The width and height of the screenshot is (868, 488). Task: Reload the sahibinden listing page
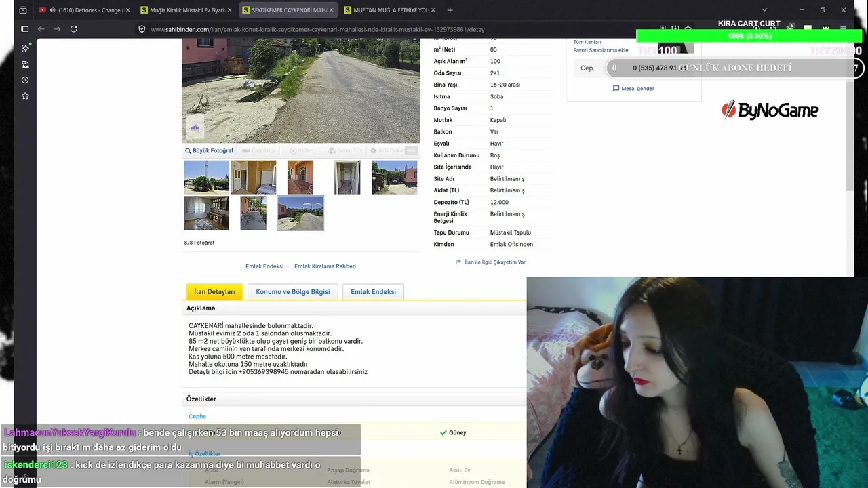[74, 29]
